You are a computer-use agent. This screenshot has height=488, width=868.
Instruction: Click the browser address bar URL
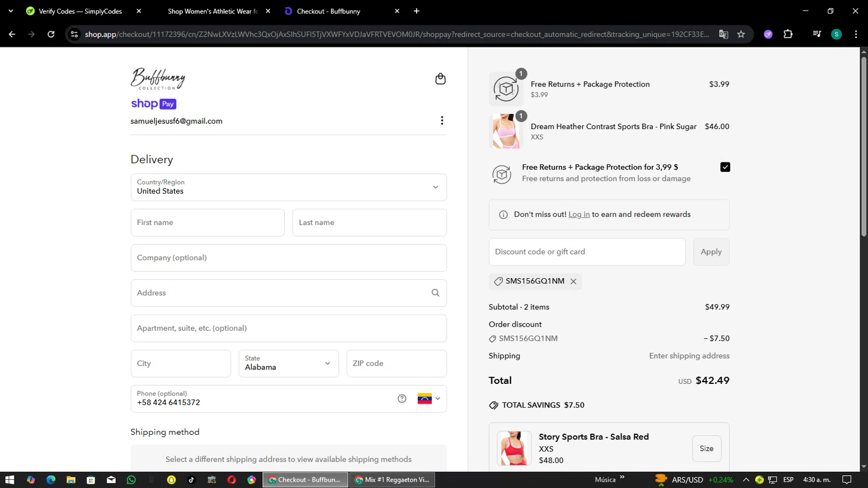(397, 34)
